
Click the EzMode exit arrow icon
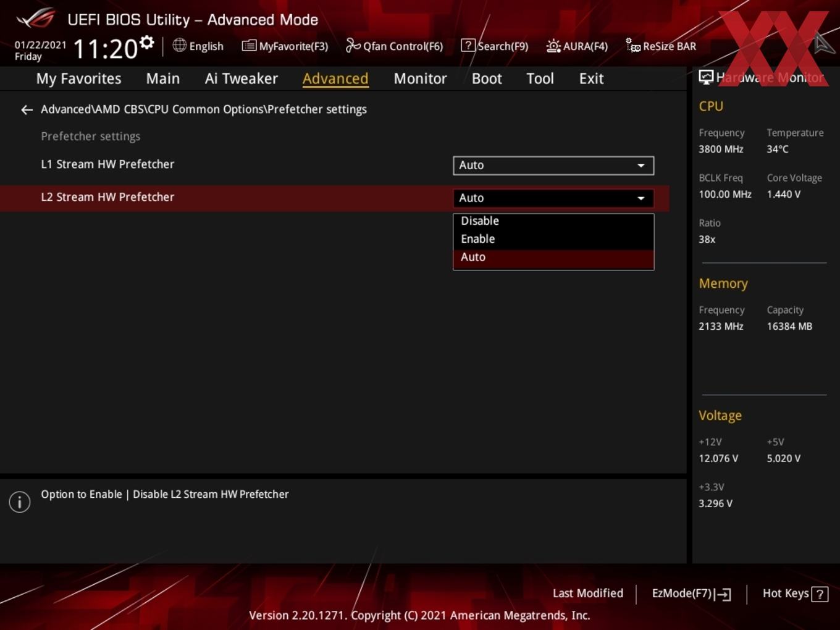coord(723,594)
